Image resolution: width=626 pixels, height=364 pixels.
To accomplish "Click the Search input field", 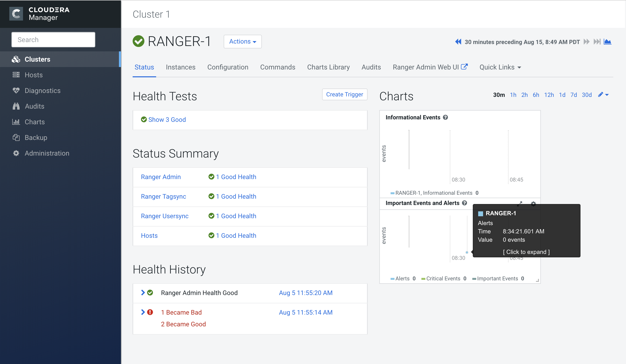I will pos(53,40).
